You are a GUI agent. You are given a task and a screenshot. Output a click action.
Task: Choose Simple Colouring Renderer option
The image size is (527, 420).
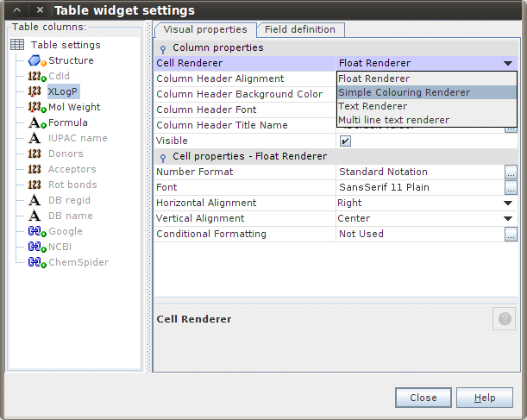point(404,92)
